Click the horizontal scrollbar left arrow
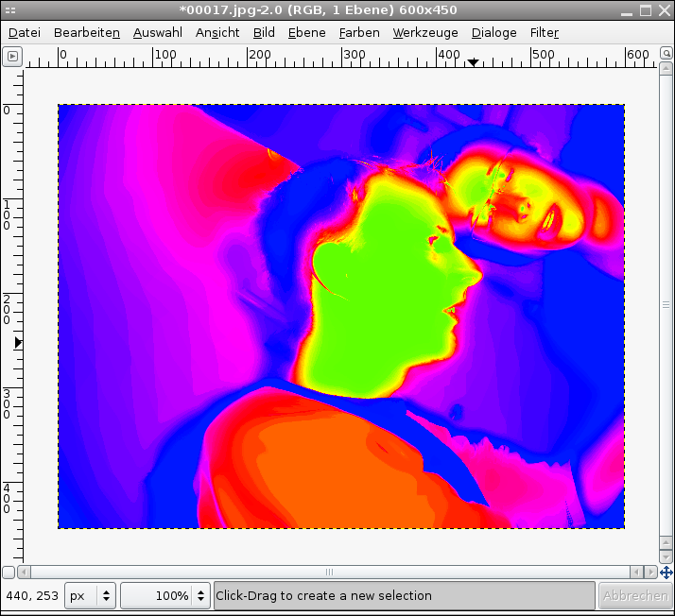675x616 pixels. click(24, 573)
